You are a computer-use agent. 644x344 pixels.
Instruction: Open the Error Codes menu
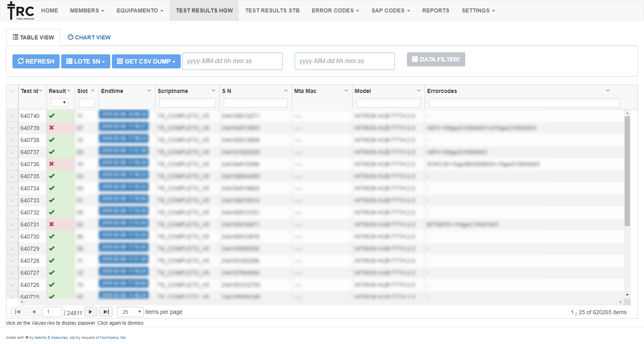coord(335,10)
